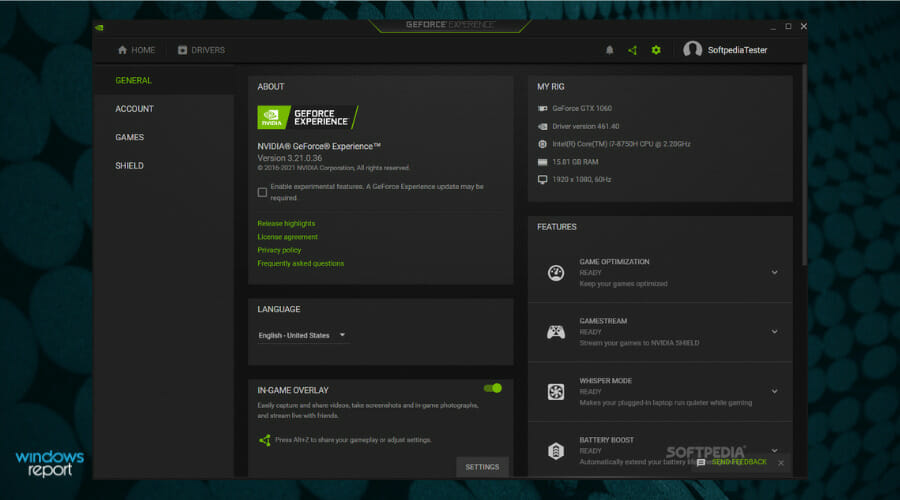Viewport: 900px width, 500px height.
Task: Click the share overlay icon in header
Action: pos(633,50)
